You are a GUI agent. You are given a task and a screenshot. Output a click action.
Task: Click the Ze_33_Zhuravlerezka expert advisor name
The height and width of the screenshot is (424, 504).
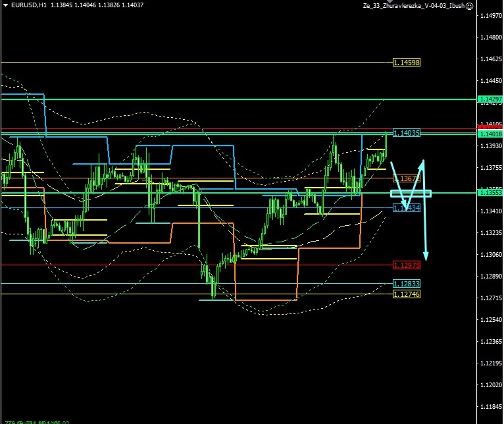click(x=413, y=5)
